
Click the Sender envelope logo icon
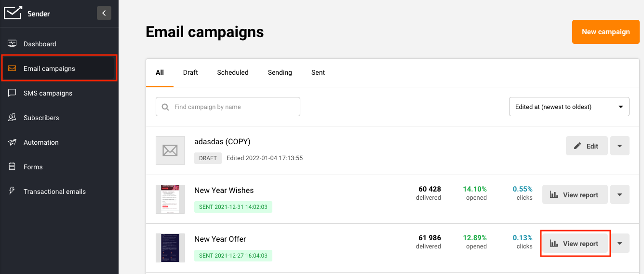point(13,13)
